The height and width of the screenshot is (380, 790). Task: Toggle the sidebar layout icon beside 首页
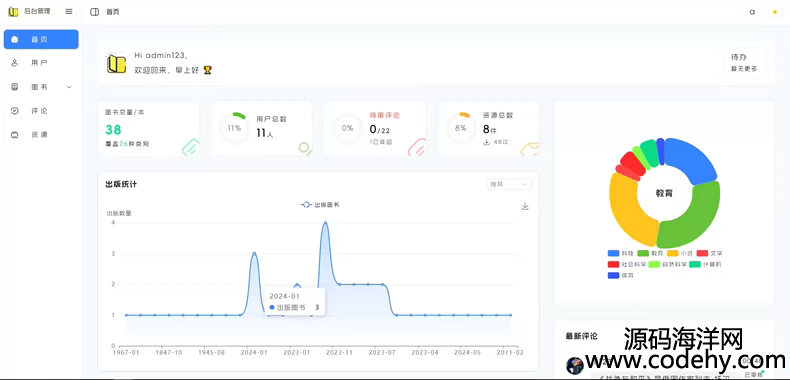coord(94,12)
